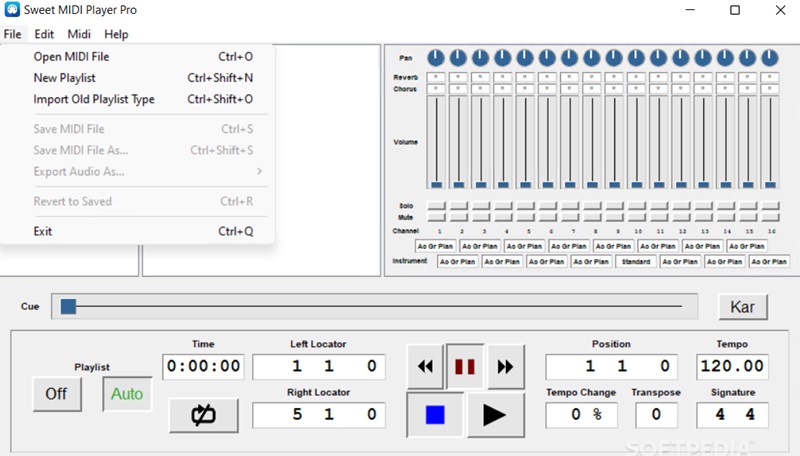Click the Pan knob for channel 9

tap(614, 58)
